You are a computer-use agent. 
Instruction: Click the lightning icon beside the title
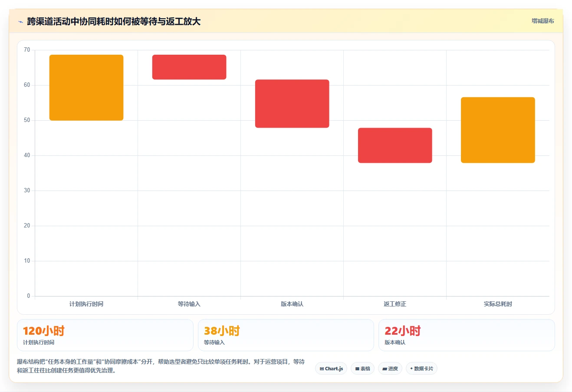[20, 22]
